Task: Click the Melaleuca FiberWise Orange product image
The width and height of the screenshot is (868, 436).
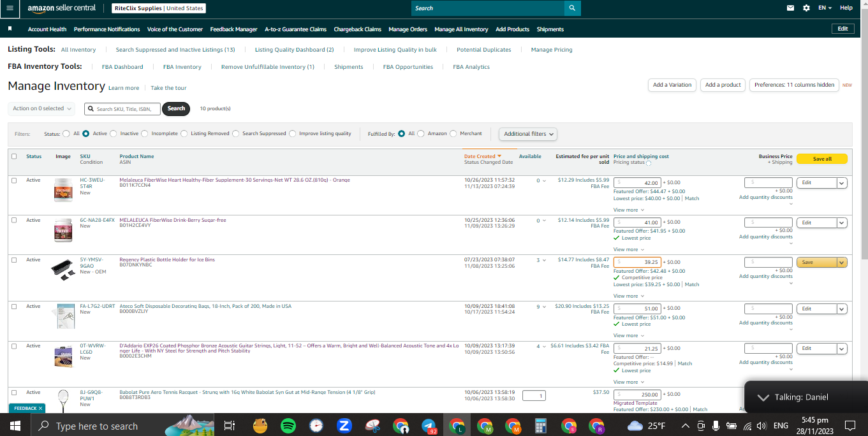Action: coord(63,190)
